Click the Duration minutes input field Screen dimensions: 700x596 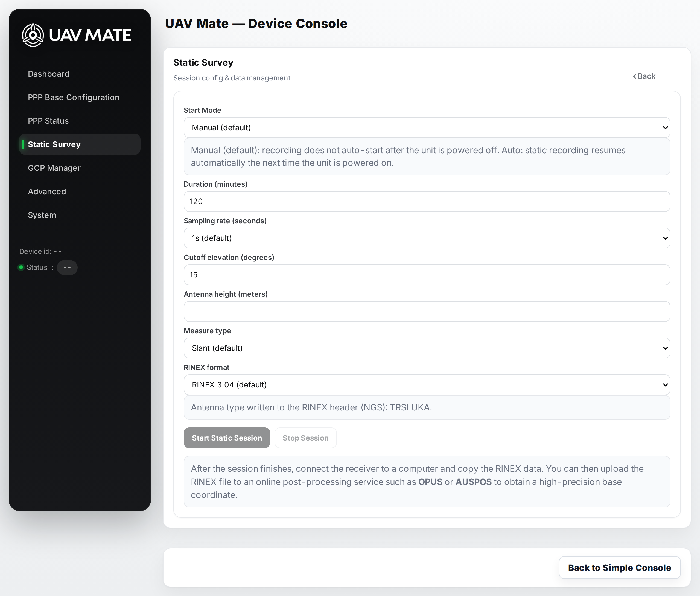[x=427, y=201]
